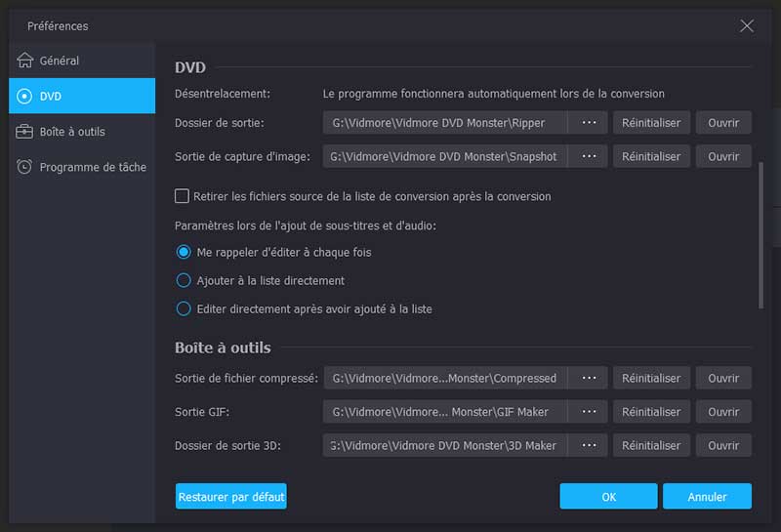This screenshot has width=781, height=532.
Task: Select Ajouter à la liste directement option
Action: pos(184,280)
